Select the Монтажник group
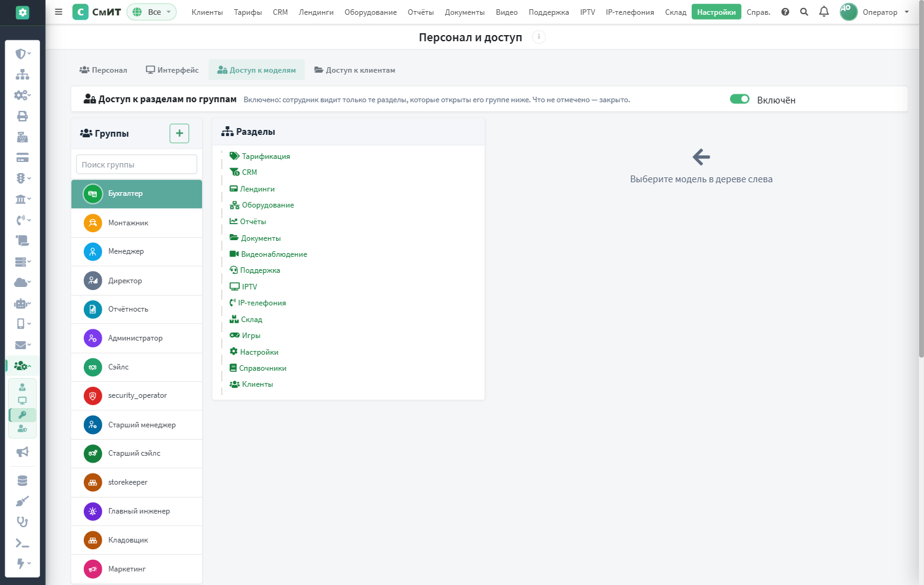 pyautogui.click(x=137, y=223)
